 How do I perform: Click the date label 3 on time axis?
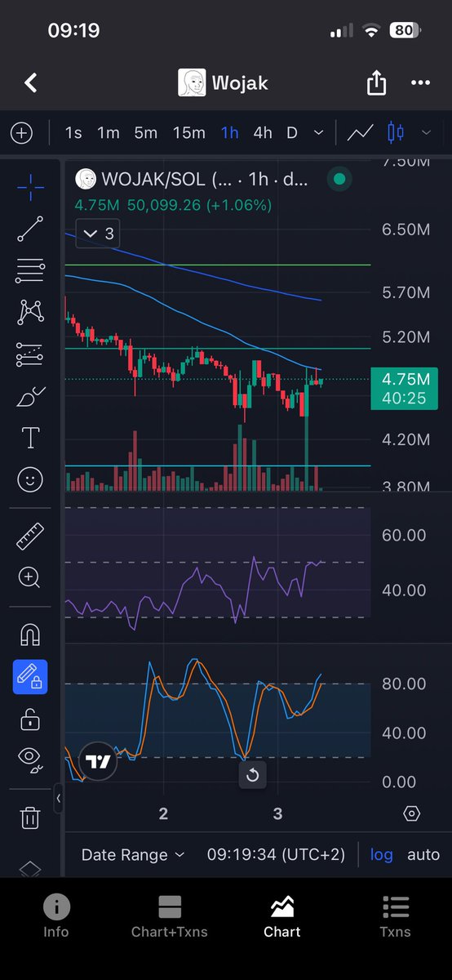click(277, 813)
